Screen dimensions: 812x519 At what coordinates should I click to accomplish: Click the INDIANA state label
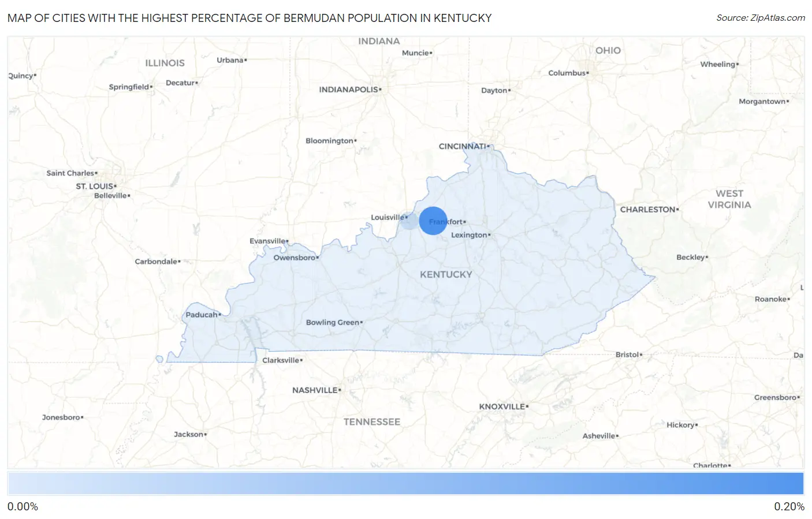coord(379,41)
